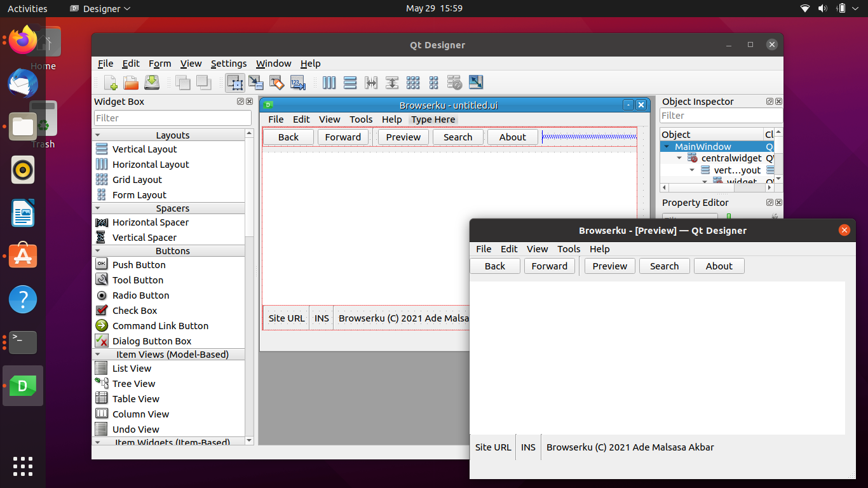This screenshot has height=488, width=868.
Task: Click the Bring to Front toolbar icon
Action: [203, 82]
